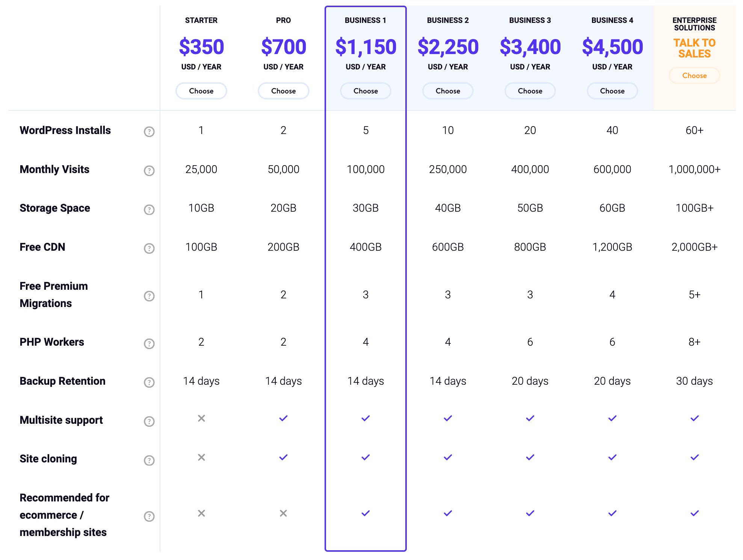Screen dimensions: 743x560
Task: Click Choose for the Business 2 plan
Action: click(448, 91)
